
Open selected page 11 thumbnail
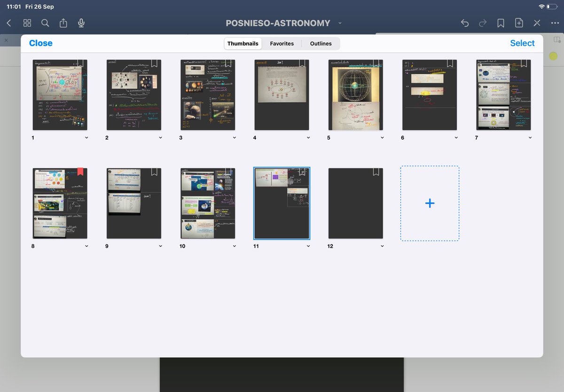point(282,204)
